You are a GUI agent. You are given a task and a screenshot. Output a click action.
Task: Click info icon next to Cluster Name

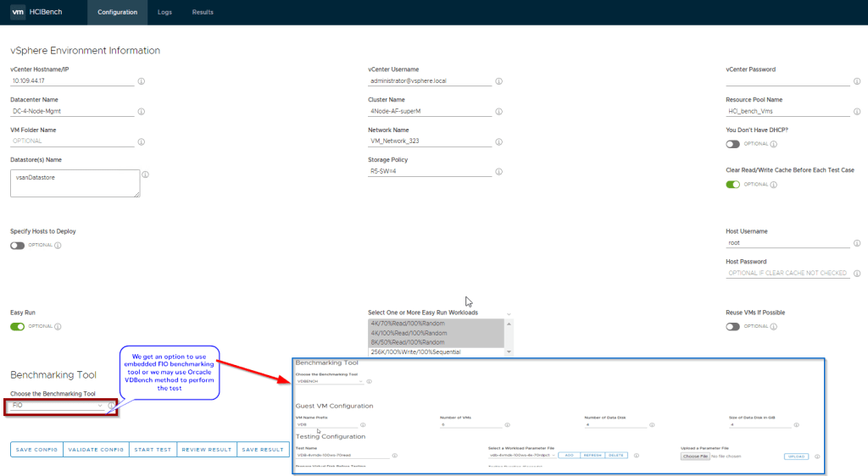click(x=498, y=112)
